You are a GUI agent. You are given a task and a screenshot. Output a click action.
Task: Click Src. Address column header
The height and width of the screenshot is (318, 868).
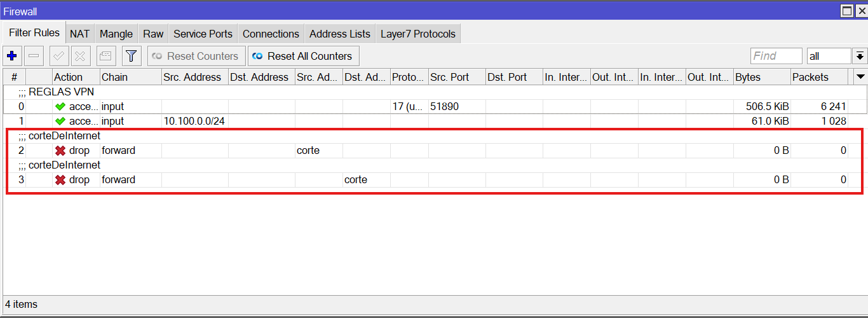tap(195, 77)
